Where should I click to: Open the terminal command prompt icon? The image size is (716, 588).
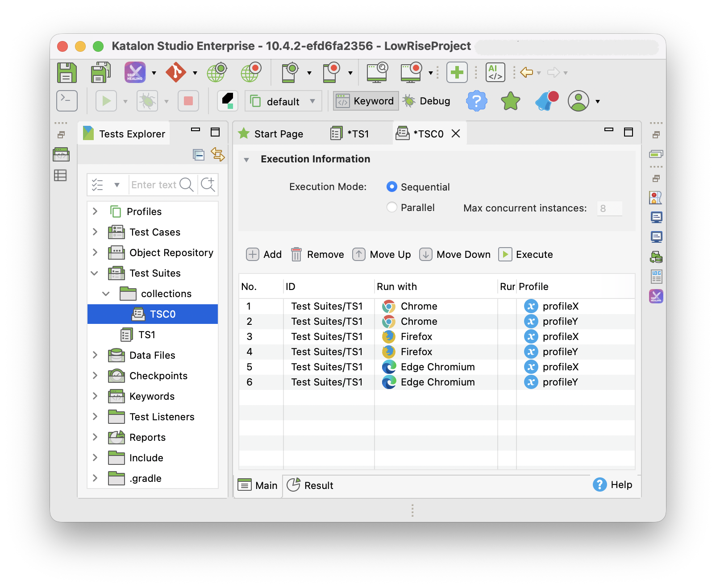point(67,101)
